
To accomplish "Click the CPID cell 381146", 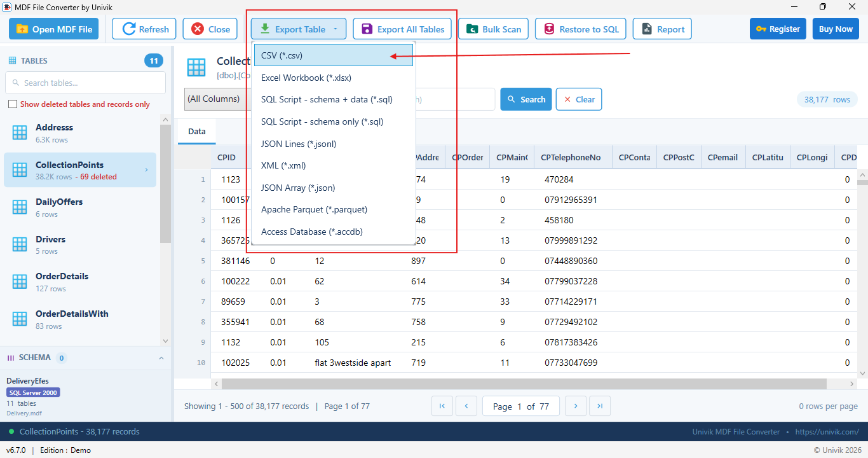I will (236, 261).
